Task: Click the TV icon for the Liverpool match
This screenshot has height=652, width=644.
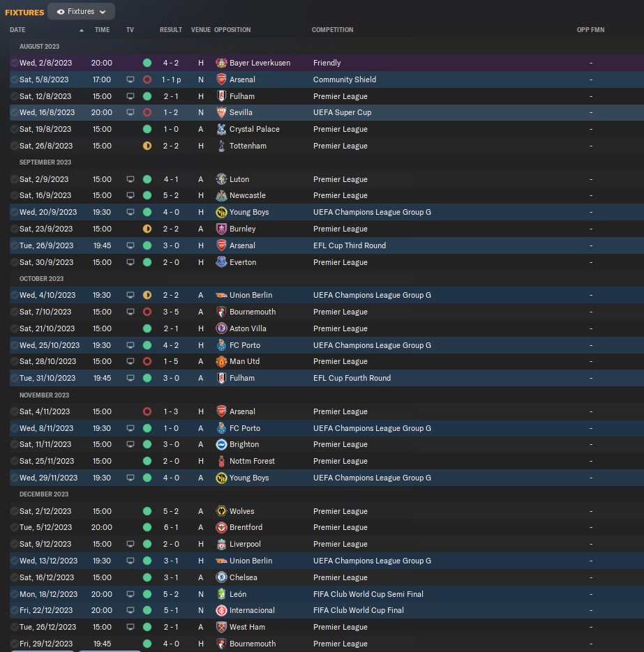Action: pyautogui.click(x=130, y=544)
